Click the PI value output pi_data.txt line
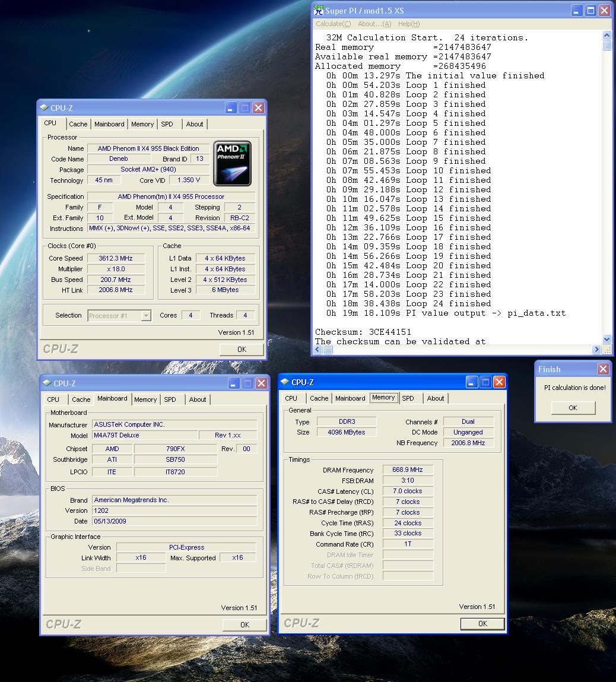The height and width of the screenshot is (682, 616). [446, 313]
